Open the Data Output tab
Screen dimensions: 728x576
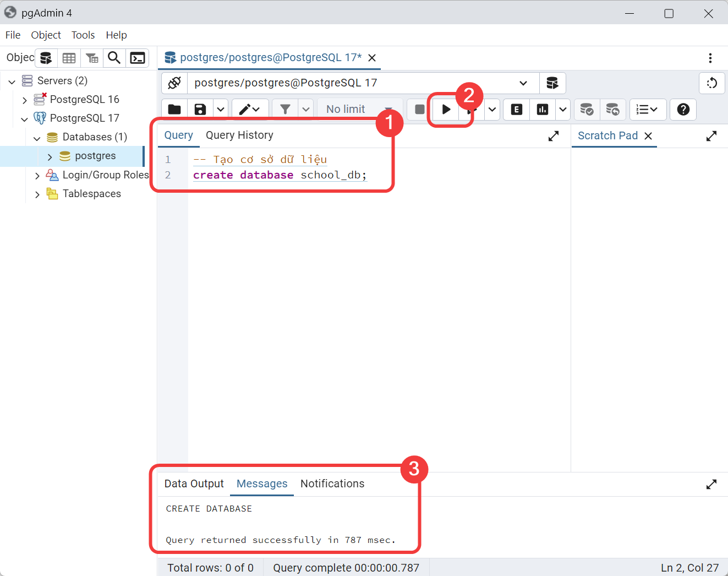coord(194,484)
